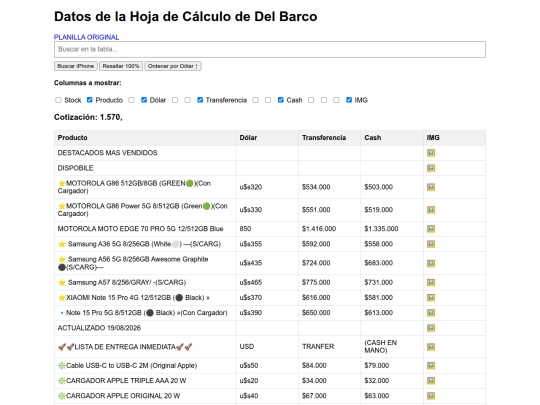This screenshot has width=540, height=405.
Task: Tick the unlabeled checkbox between Producto and Dólar
Action: [x=131, y=100]
